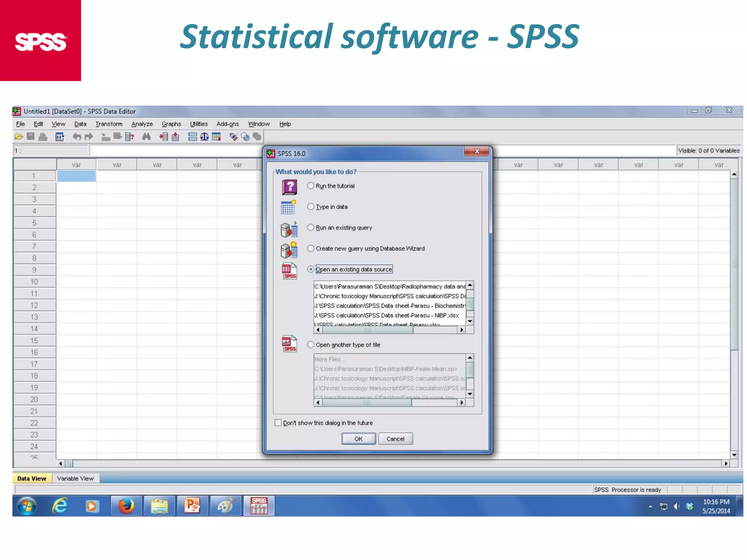
Task: Click the SPSS data file icon beside Open existing source
Action: click(289, 271)
